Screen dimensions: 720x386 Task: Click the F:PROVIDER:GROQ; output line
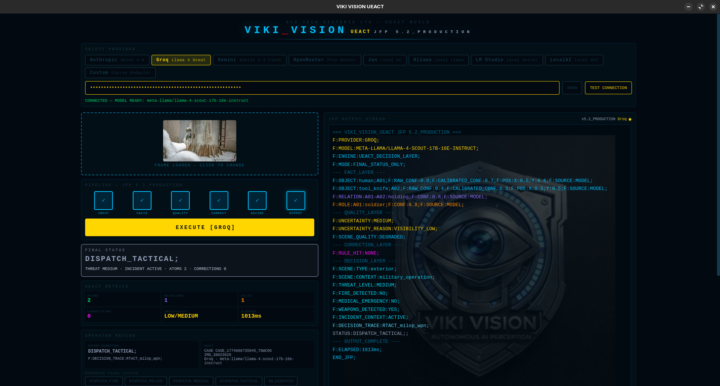(356, 140)
